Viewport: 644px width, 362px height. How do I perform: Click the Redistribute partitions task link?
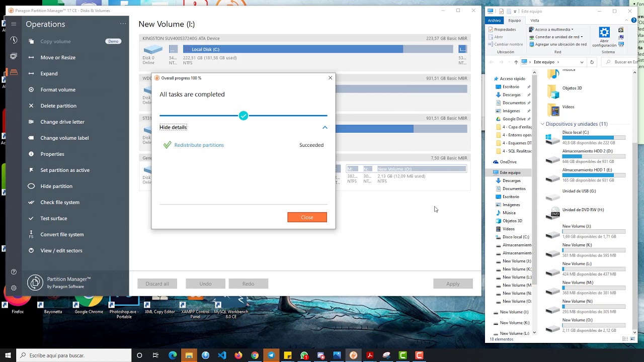(199, 145)
